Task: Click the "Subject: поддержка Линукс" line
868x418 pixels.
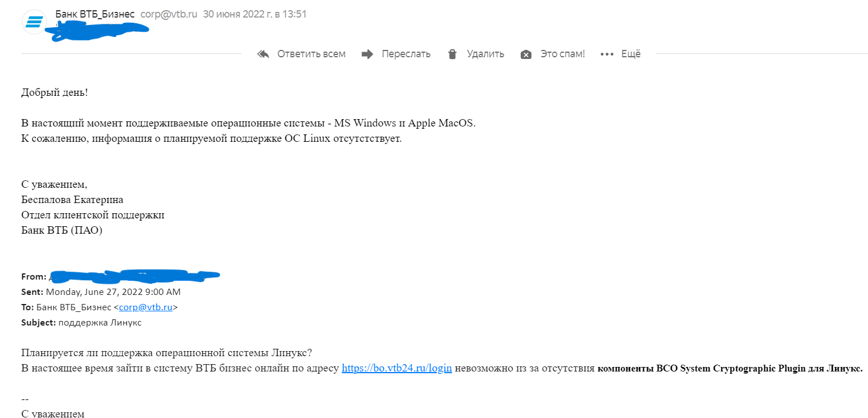Action: point(82,323)
